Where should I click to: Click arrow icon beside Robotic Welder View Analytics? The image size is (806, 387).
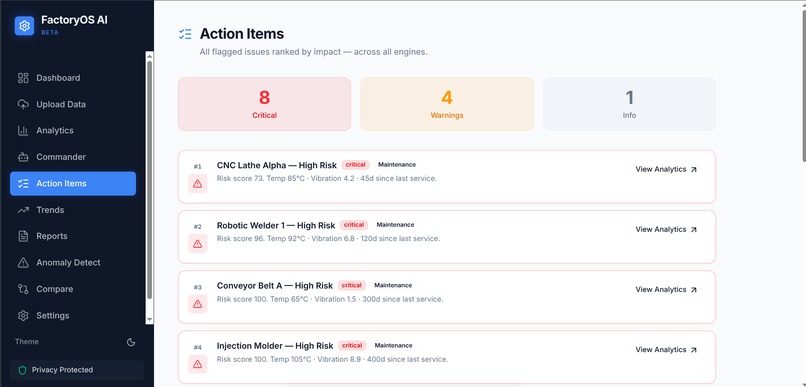point(693,230)
